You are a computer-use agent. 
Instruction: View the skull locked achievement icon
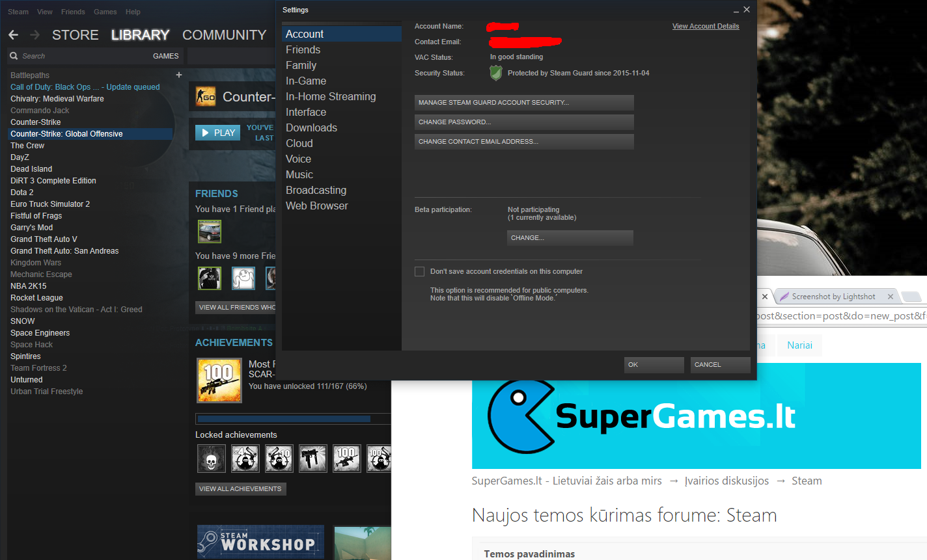212,459
